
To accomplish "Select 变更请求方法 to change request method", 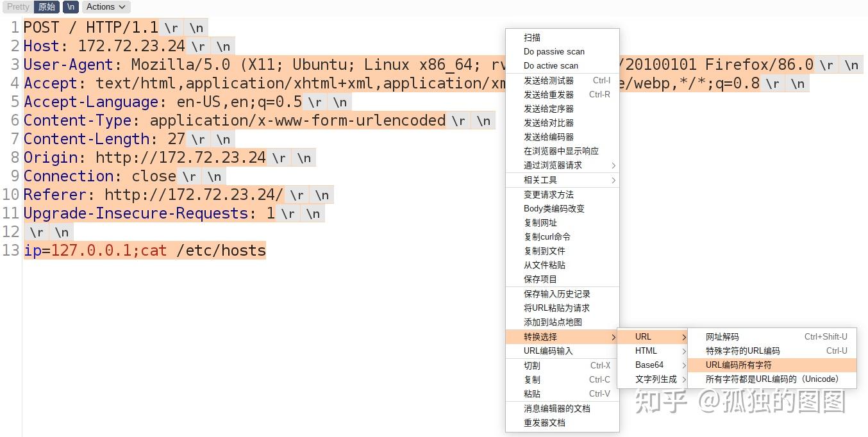I will tap(549, 194).
